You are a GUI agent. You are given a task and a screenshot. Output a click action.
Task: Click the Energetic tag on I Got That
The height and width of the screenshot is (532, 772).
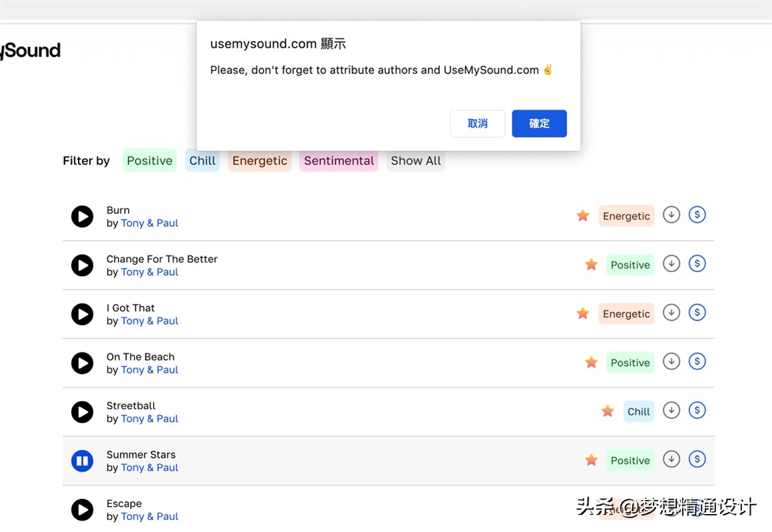point(626,314)
